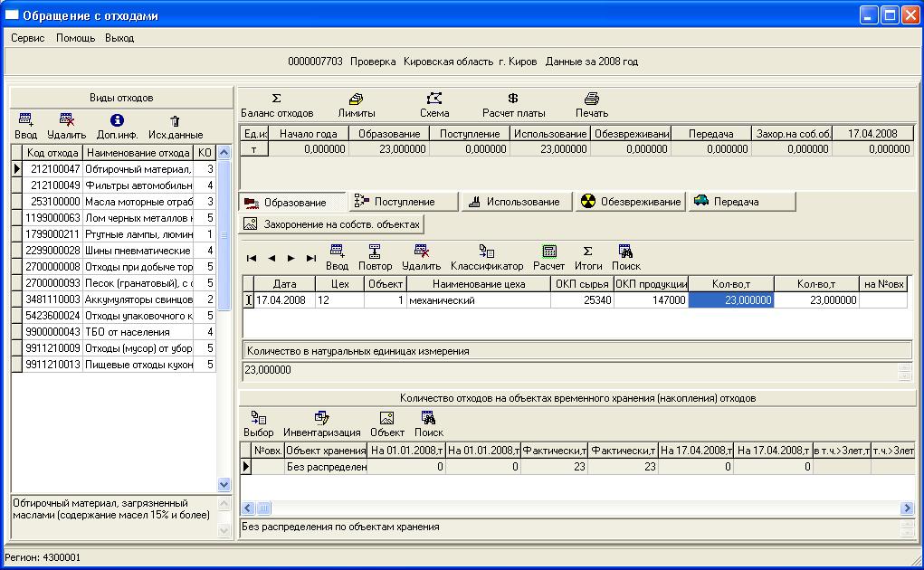Open the Помощь menu
The height and width of the screenshot is (570, 924).
pyautogui.click(x=74, y=38)
